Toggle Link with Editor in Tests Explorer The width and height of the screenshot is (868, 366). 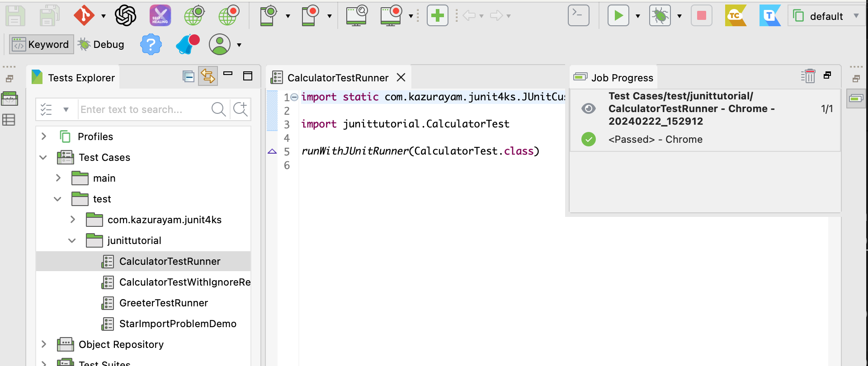tap(208, 76)
